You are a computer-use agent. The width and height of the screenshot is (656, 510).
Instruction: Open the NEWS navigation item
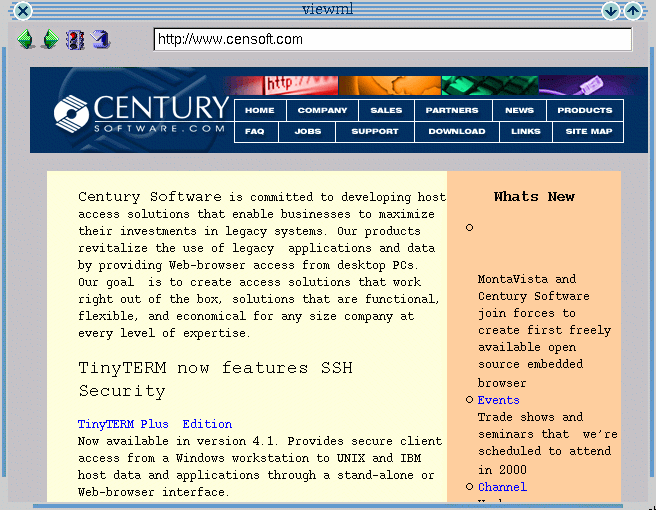pos(519,110)
